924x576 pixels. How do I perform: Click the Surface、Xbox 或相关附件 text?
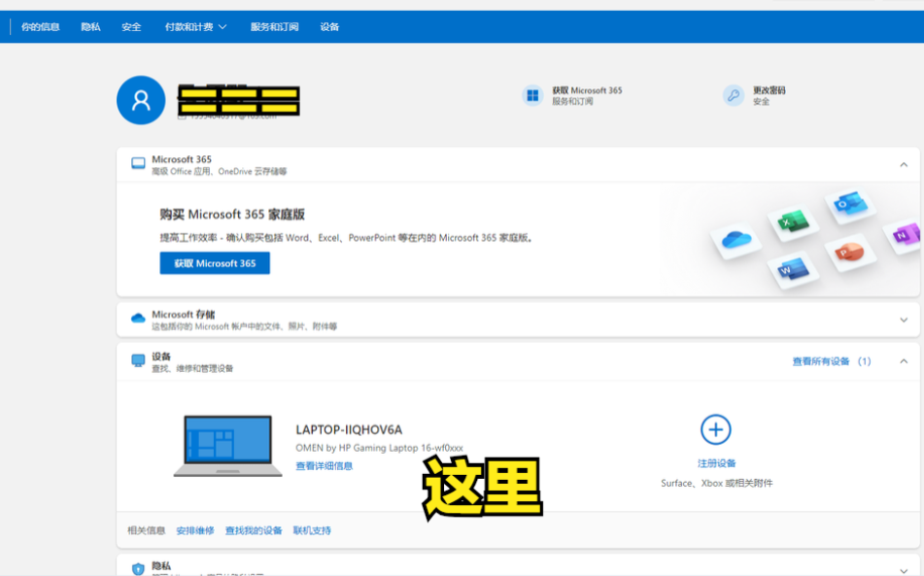pos(717,483)
